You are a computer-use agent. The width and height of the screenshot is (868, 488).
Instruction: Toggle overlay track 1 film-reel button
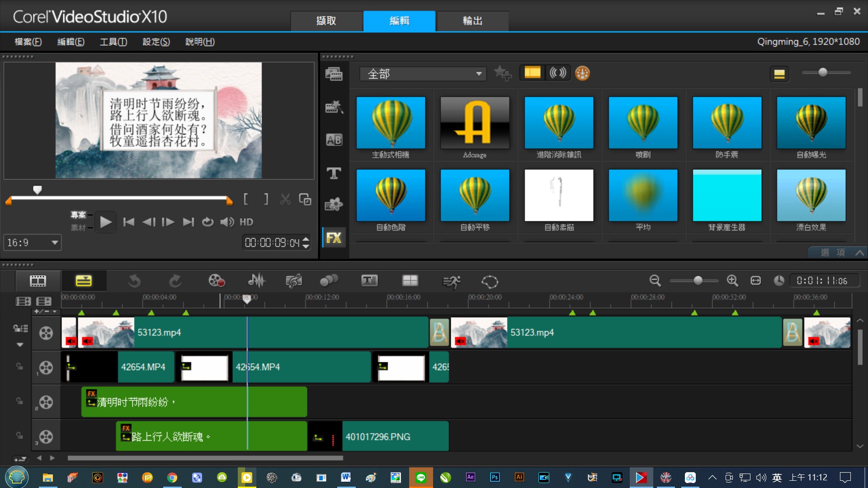click(46, 368)
